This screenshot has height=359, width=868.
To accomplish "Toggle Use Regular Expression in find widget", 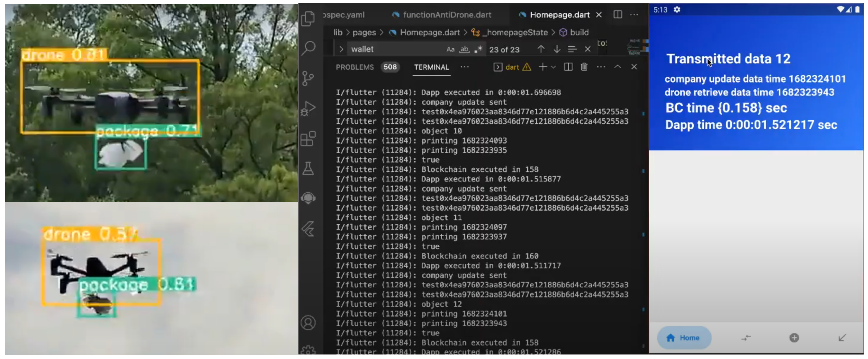I will click(478, 49).
